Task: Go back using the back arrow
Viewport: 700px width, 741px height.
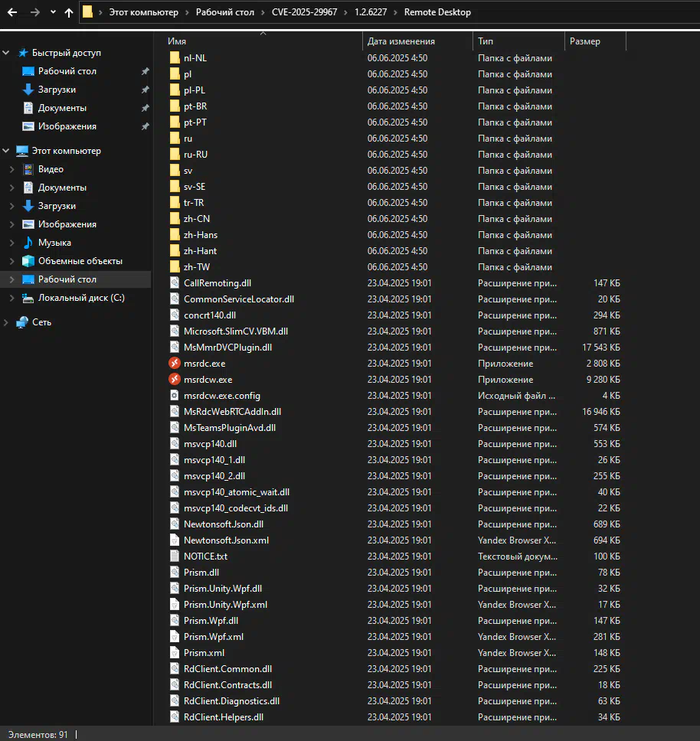Action: click(12, 12)
